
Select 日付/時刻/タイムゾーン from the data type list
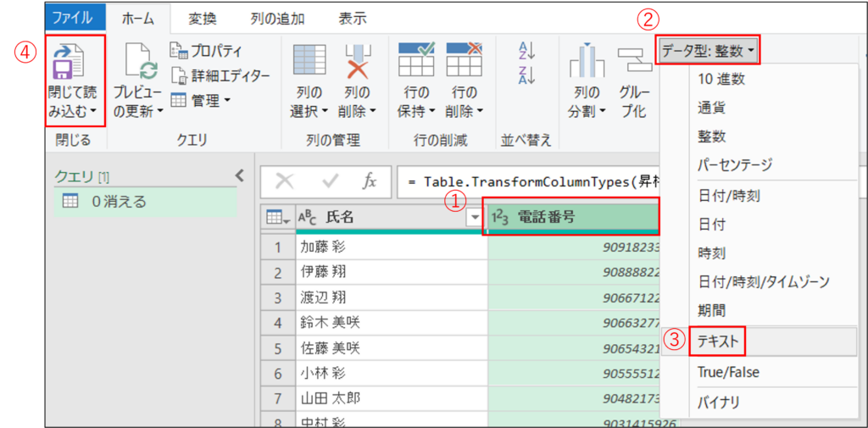(764, 281)
